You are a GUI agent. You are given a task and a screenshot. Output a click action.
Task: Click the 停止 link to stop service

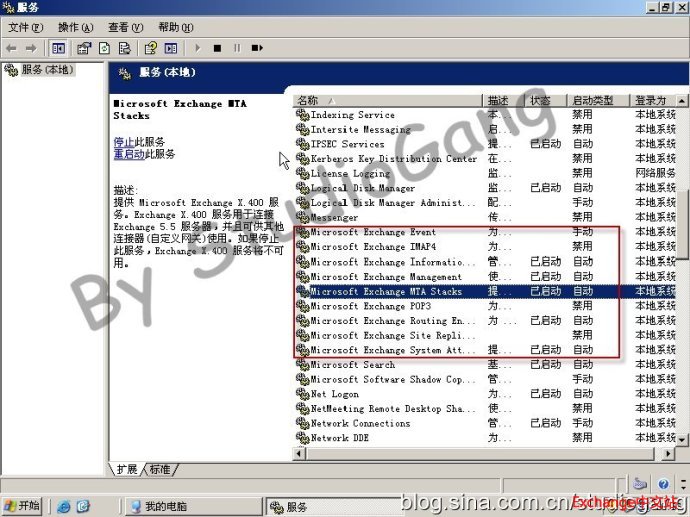coord(123,142)
